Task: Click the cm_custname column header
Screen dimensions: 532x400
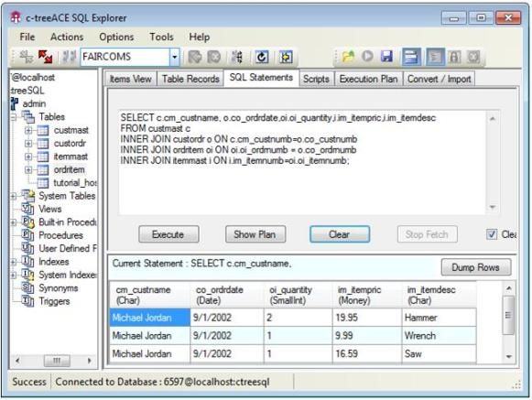Action: point(150,295)
